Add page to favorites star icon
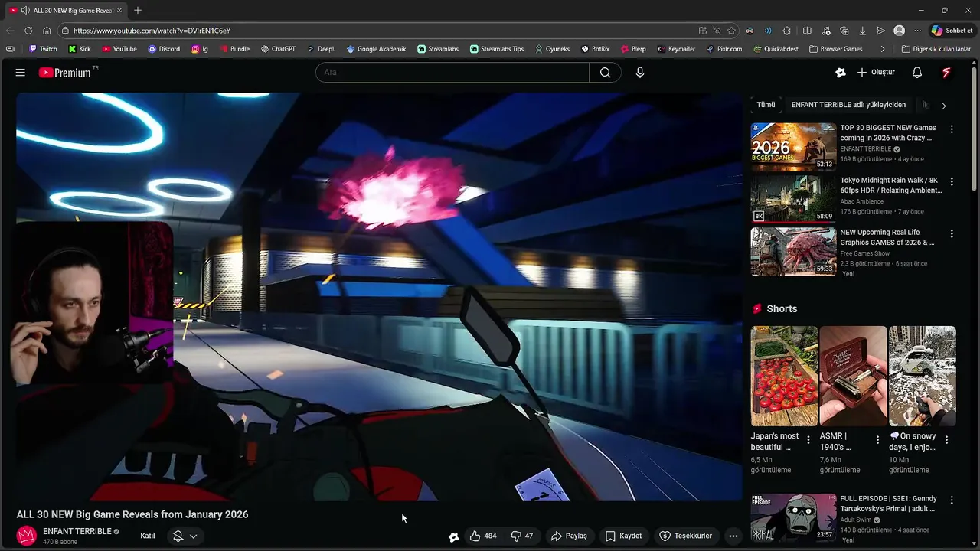Viewport: 980px width, 551px height. pos(732,31)
